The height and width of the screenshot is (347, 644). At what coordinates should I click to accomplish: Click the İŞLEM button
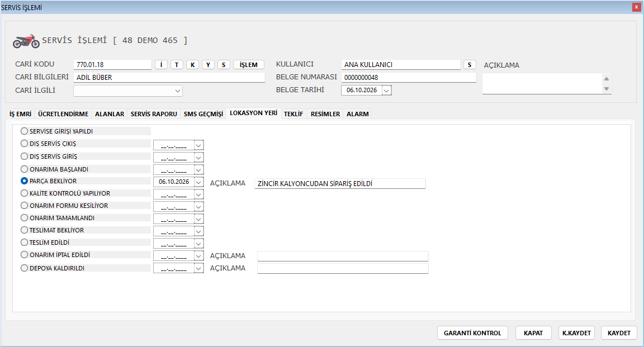point(248,64)
